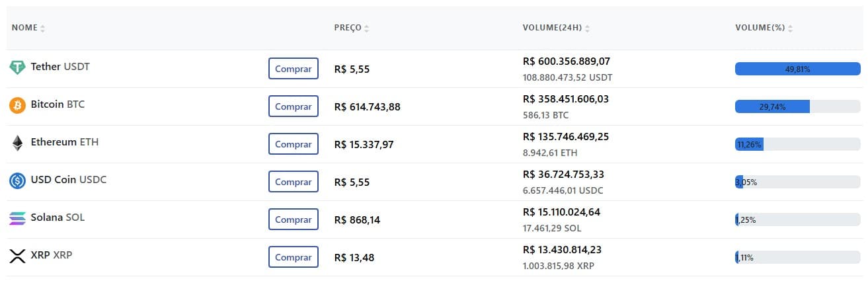The width and height of the screenshot is (868, 281).
Task: Sort by VOLUME(24H) using its sort arrows
Action: tap(587, 28)
